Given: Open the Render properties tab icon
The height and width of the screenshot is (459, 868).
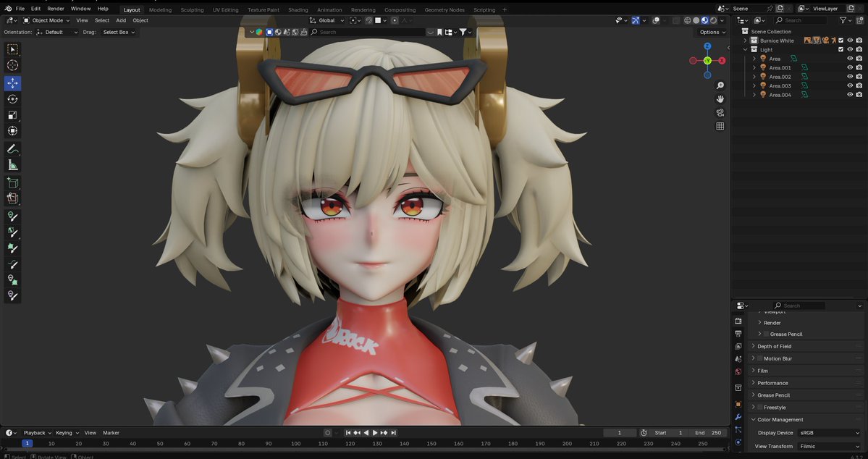Looking at the screenshot, I should click(738, 321).
